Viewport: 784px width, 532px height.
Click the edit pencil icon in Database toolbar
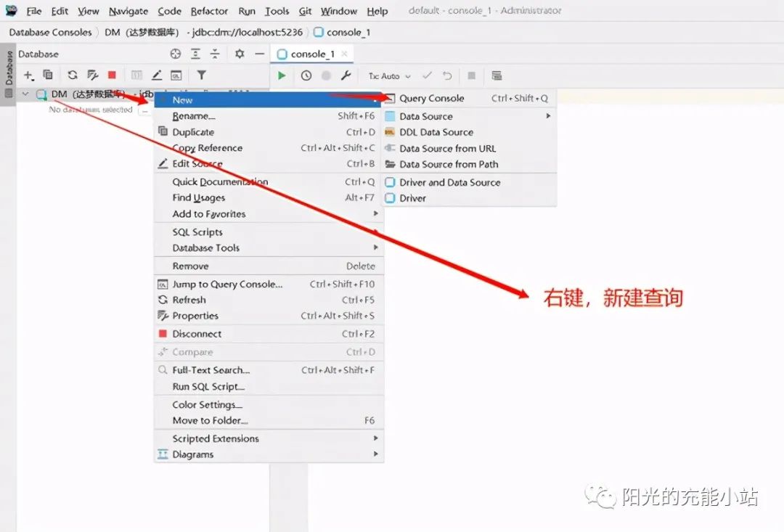[157, 75]
